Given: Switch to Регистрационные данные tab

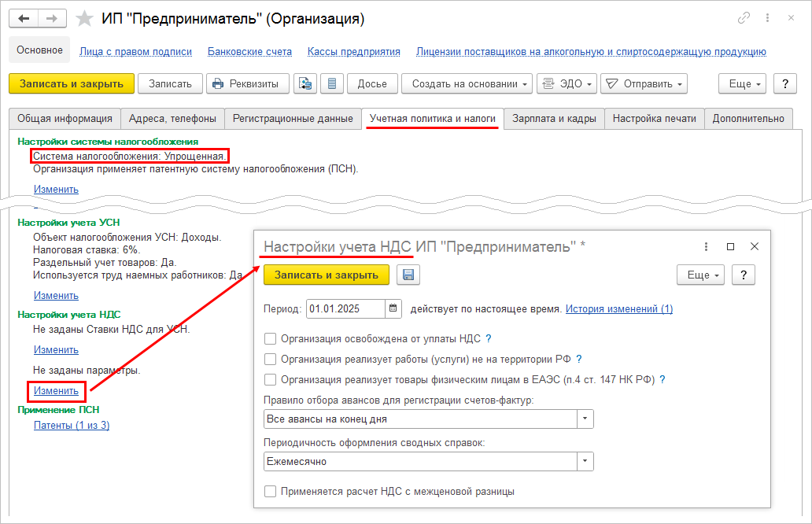Looking at the screenshot, I should (x=293, y=119).
